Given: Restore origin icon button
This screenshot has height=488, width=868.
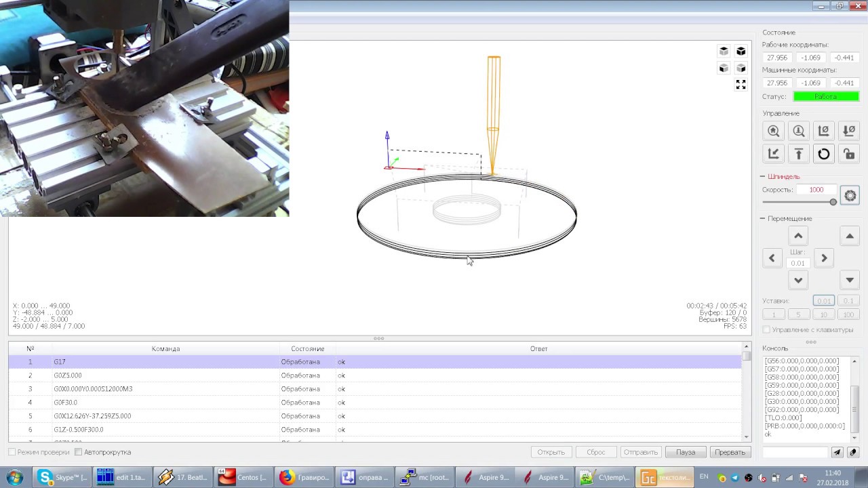Looking at the screenshot, I should [x=774, y=154].
